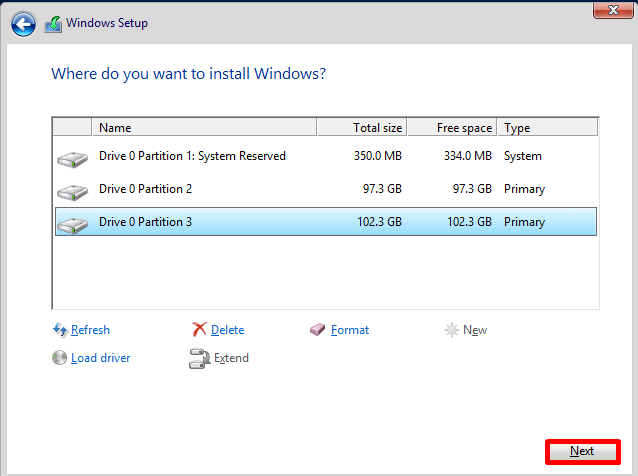Screen dimensions: 638x476
Task: Click the New partition starburst icon
Action: [451, 330]
